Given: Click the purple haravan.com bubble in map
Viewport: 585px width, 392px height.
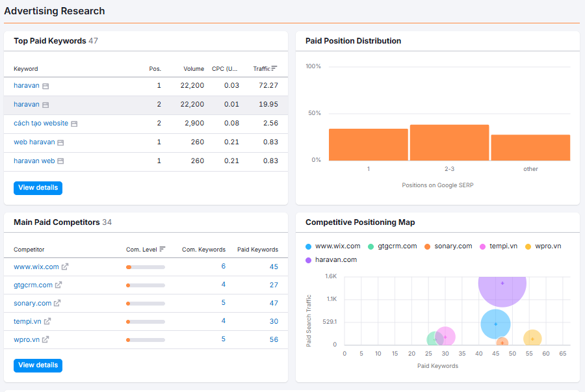Looking at the screenshot, I should click(x=502, y=287).
